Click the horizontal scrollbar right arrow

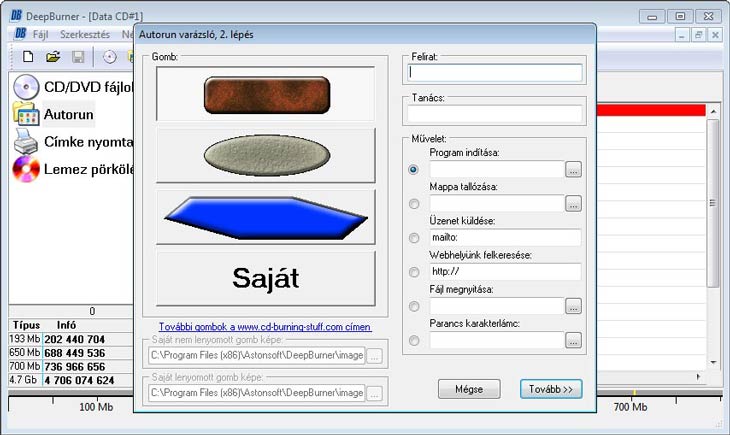pos(698,376)
